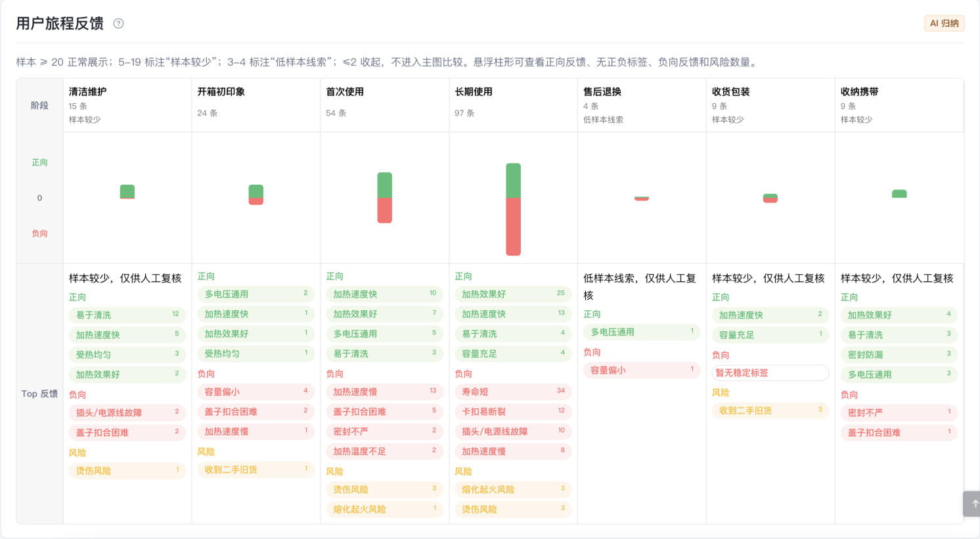Click the 收纳携带 green bar
Screen dimensions: 980x539
(x=899, y=194)
